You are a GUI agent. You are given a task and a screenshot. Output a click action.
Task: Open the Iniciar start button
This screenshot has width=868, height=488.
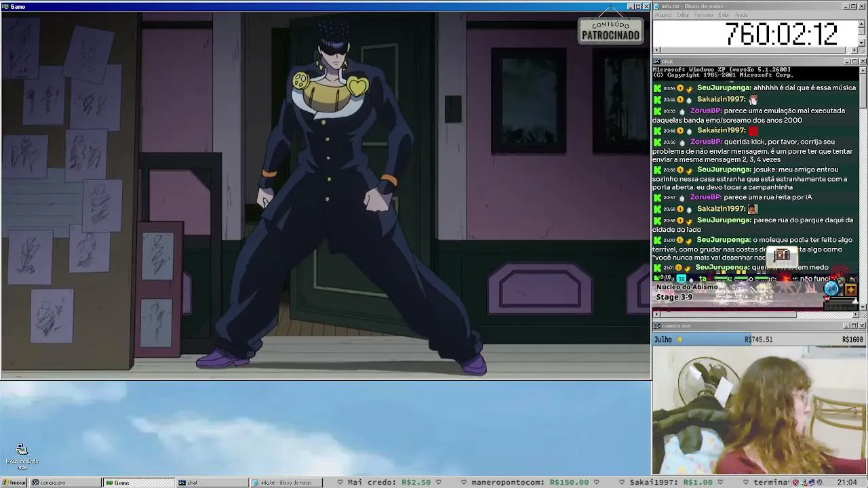[14, 483]
